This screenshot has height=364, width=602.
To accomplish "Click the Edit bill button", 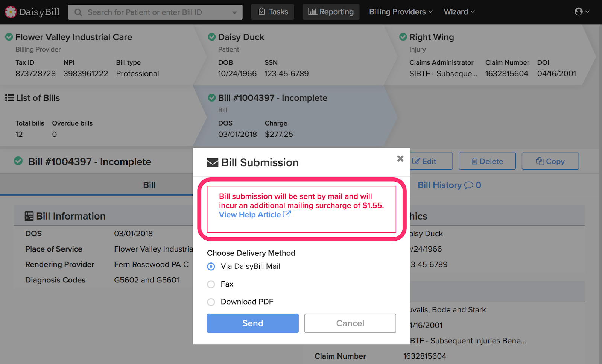I will coord(431,161).
